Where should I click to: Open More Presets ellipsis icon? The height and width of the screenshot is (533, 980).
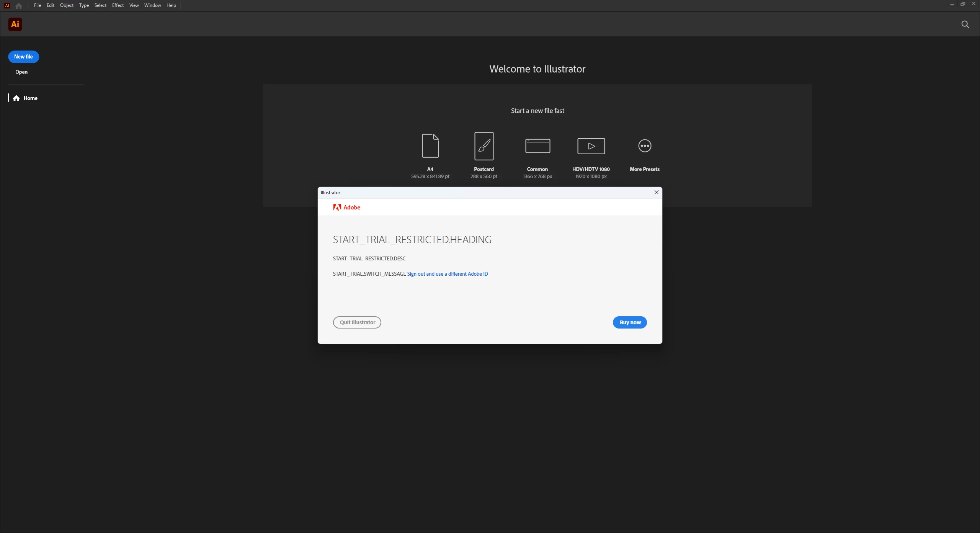tap(645, 146)
